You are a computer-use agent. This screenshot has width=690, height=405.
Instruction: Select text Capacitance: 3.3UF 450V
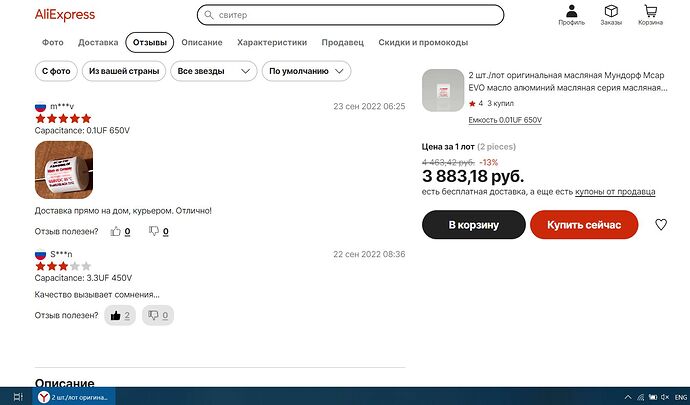[83, 278]
